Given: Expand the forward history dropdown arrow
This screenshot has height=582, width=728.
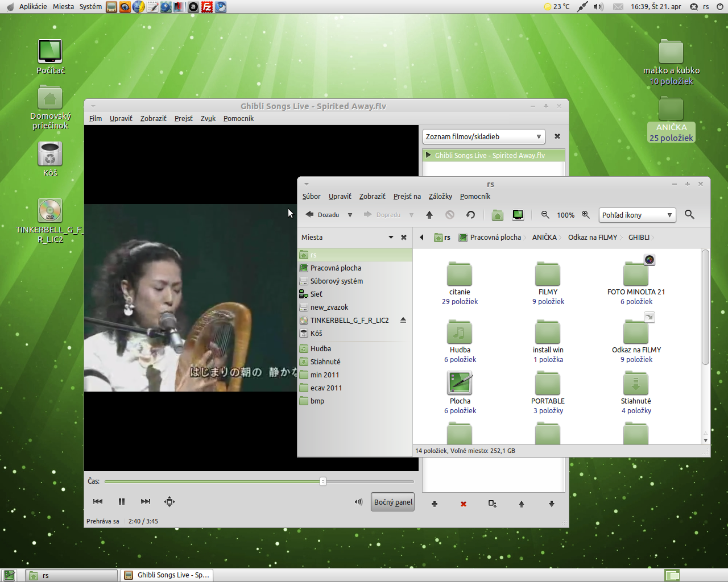Looking at the screenshot, I should coord(411,215).
